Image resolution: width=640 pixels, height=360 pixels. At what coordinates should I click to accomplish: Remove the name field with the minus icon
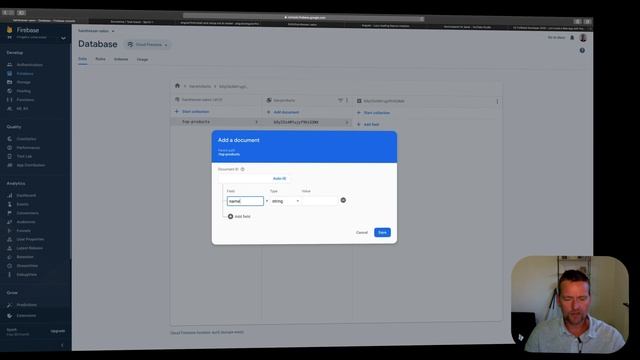click(343, 200)
